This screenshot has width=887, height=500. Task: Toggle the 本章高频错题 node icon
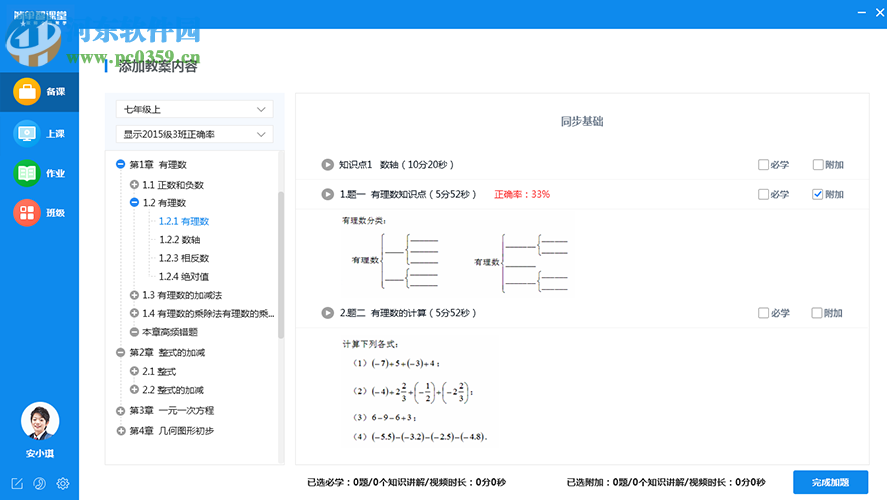tap(134, 331)
